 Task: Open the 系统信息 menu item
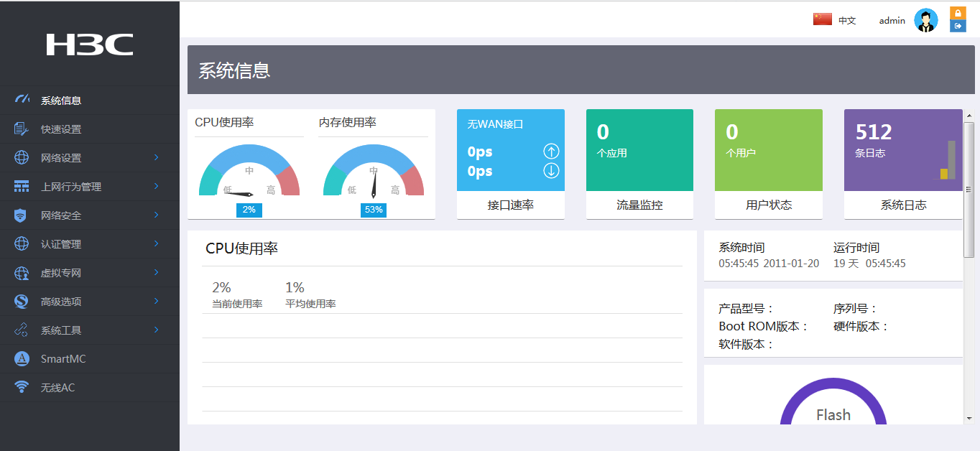pyautogui.click(x=90, y=101)
